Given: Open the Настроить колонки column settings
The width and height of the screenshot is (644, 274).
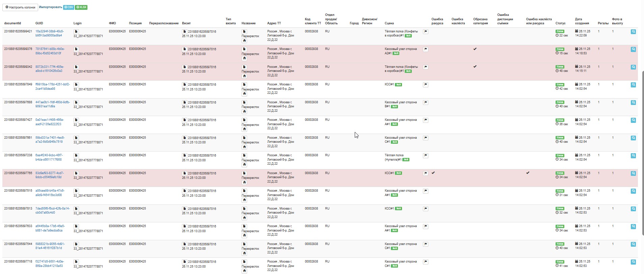Looking at the screenshot, I should [x=20, y=7].
